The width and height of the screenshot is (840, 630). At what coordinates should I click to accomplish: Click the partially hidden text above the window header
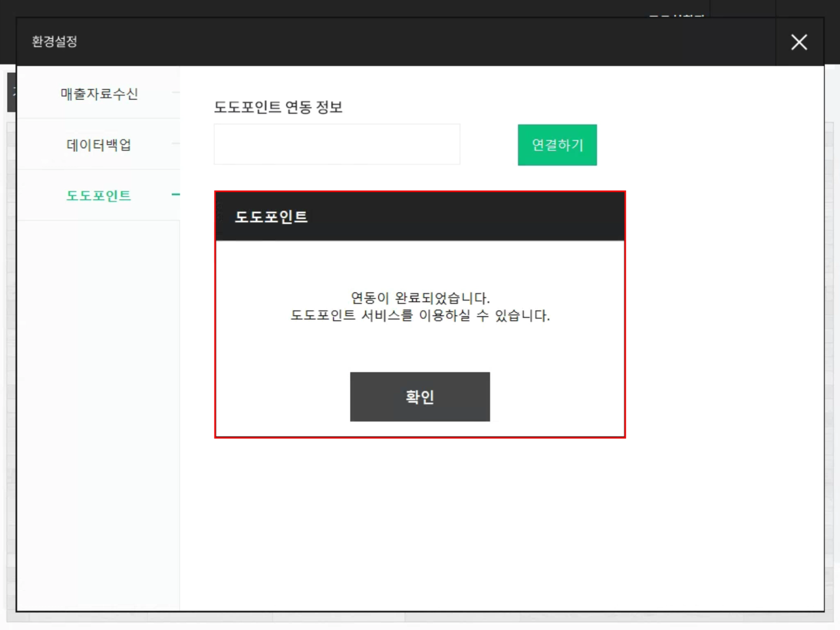pos(676,16)
